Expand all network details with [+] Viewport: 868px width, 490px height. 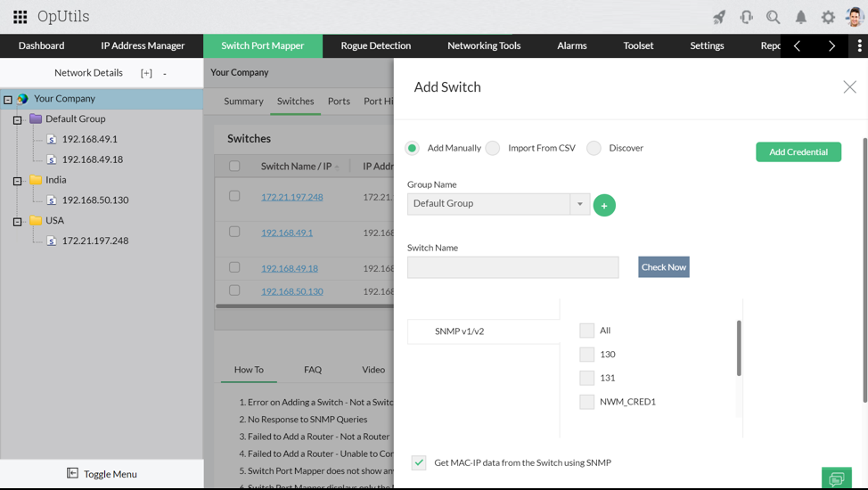pos(146,73)
